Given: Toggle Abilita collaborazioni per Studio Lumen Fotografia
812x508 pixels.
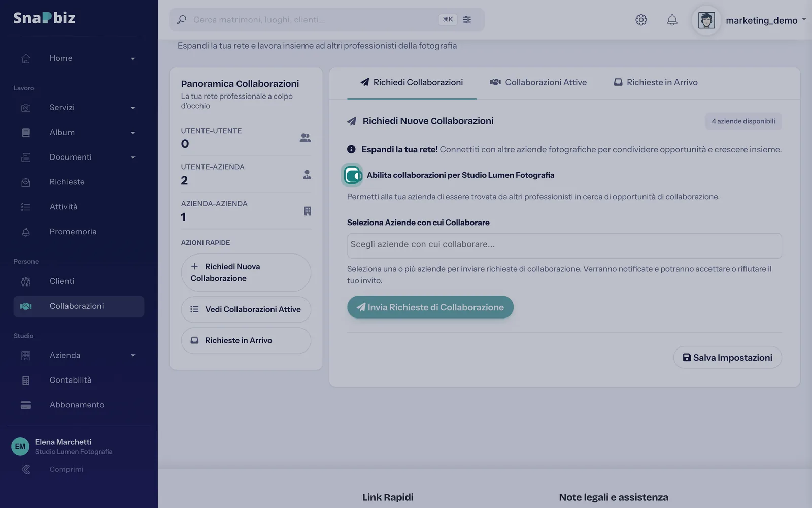Looking at the screenshot, I should [353, 175].
